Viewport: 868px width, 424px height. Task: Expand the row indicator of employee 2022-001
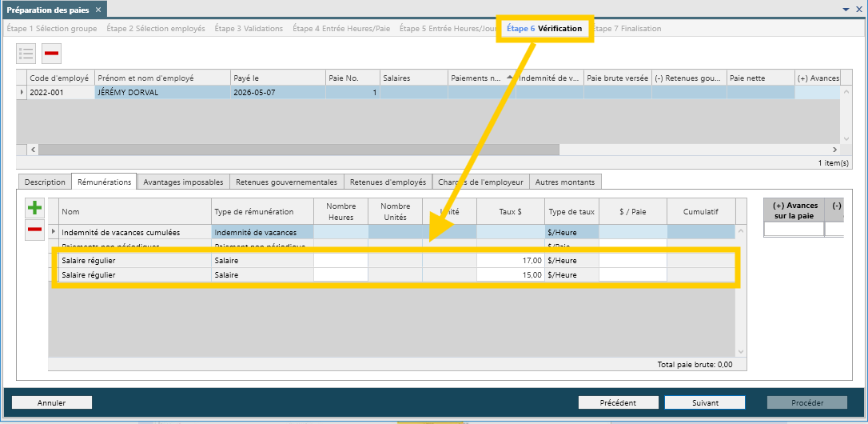[x=22, y=93]
